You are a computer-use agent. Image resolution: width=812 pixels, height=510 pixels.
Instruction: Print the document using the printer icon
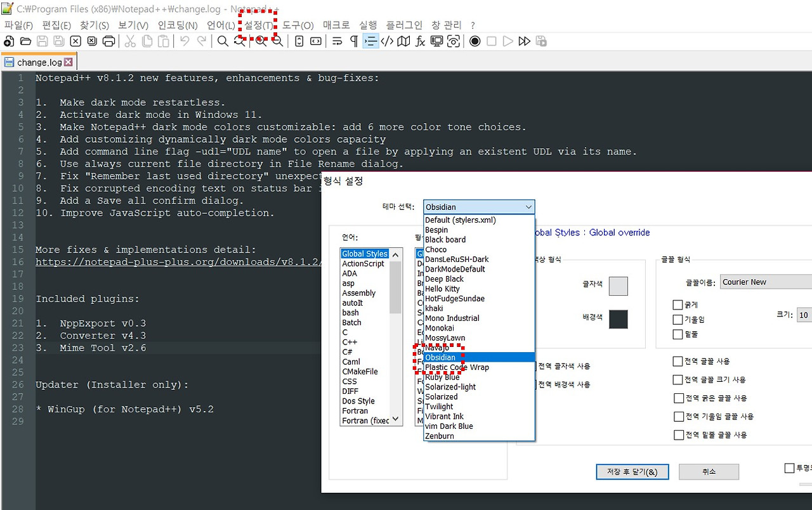click(x=108, y=41)
